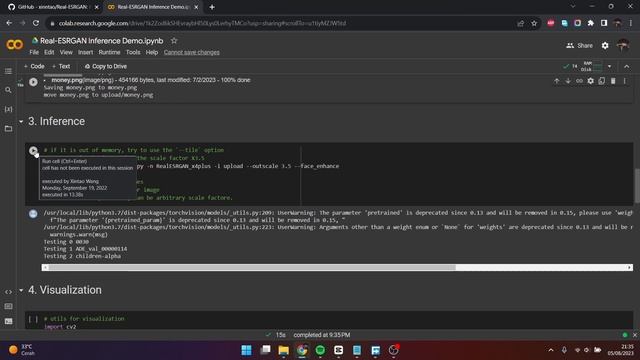The width and height of the screenshot is (640, 360).
Task: Open the View menu
Action: tap(66, 52)
